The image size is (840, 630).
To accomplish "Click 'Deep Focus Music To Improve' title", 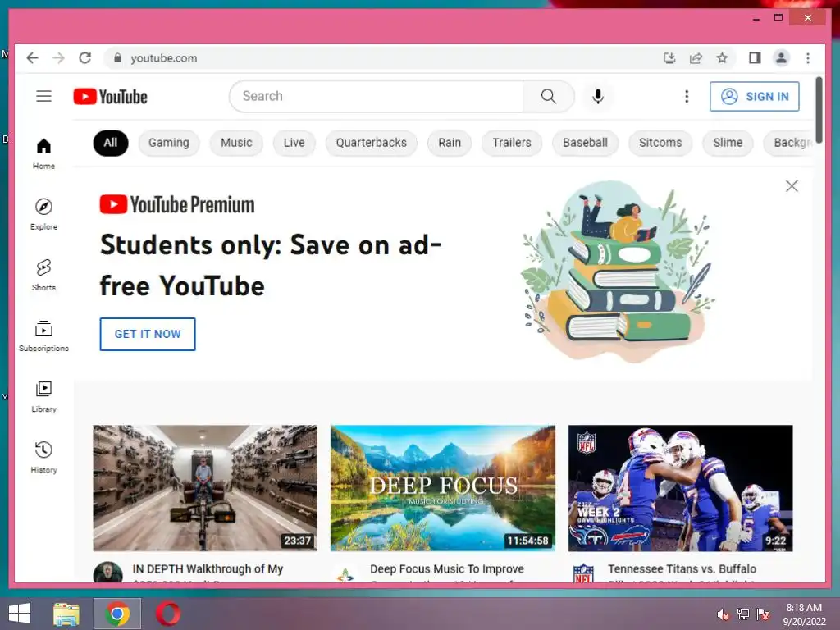I will point(447,569).
